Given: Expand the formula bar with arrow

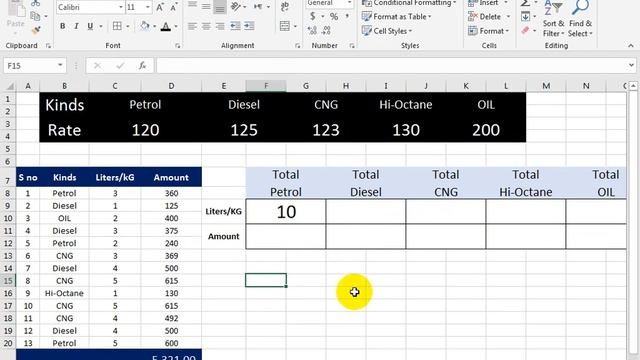Looking at the screenshot, I should point(631,66).
